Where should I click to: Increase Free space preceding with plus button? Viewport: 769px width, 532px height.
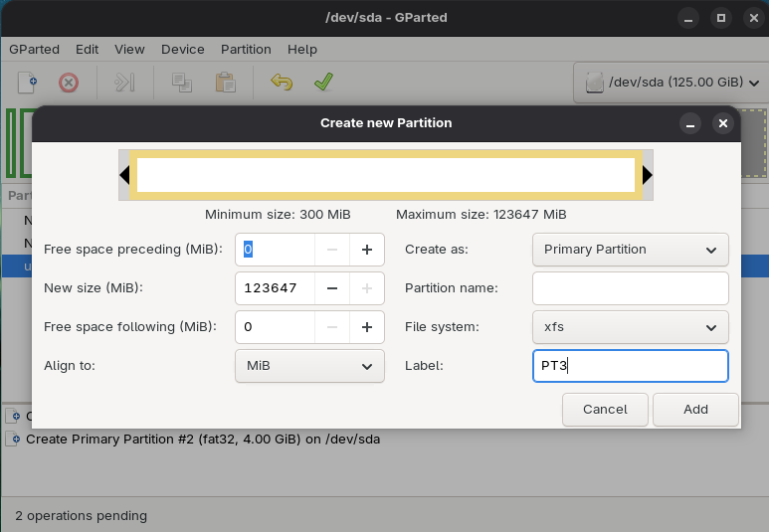[x=366, y=250]
